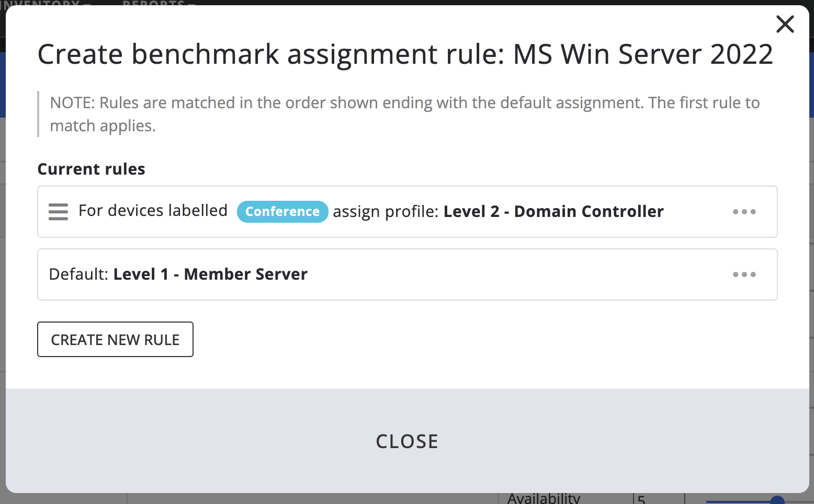Click the 'assign profile:' text in the rule

pyautogui.click(x=386, y=212)
